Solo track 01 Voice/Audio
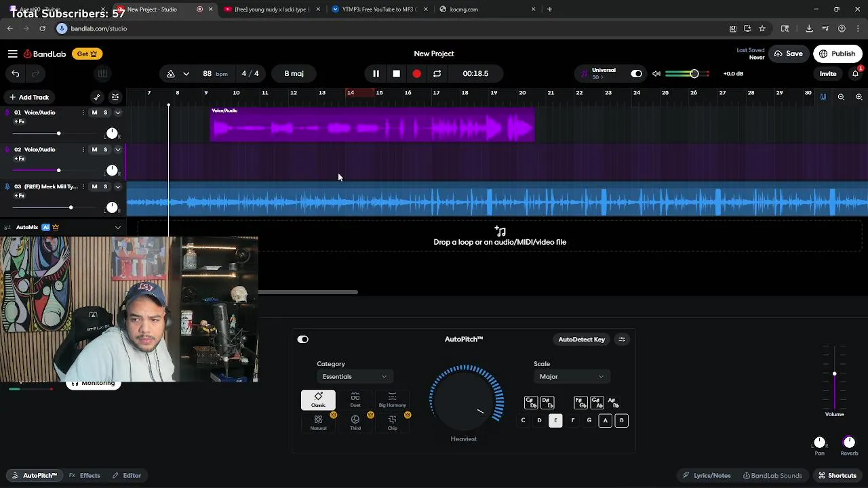Image resolution: width=868 pixels, height=488 pixels. tap(105, 113)
